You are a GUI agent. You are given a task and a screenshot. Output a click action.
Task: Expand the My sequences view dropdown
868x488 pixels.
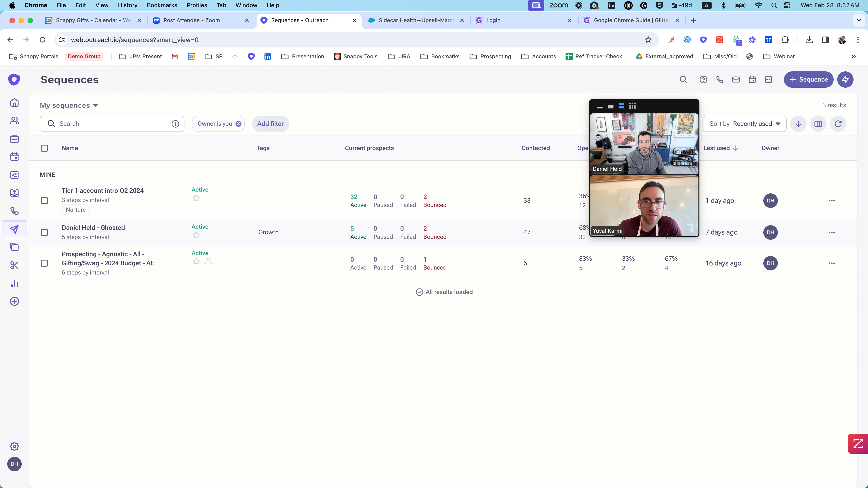coord(69,106)
